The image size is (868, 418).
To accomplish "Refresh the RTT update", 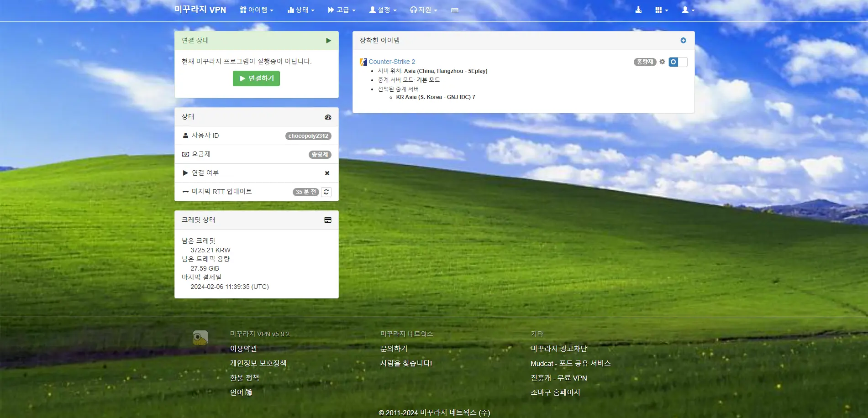I will (326, 192).
